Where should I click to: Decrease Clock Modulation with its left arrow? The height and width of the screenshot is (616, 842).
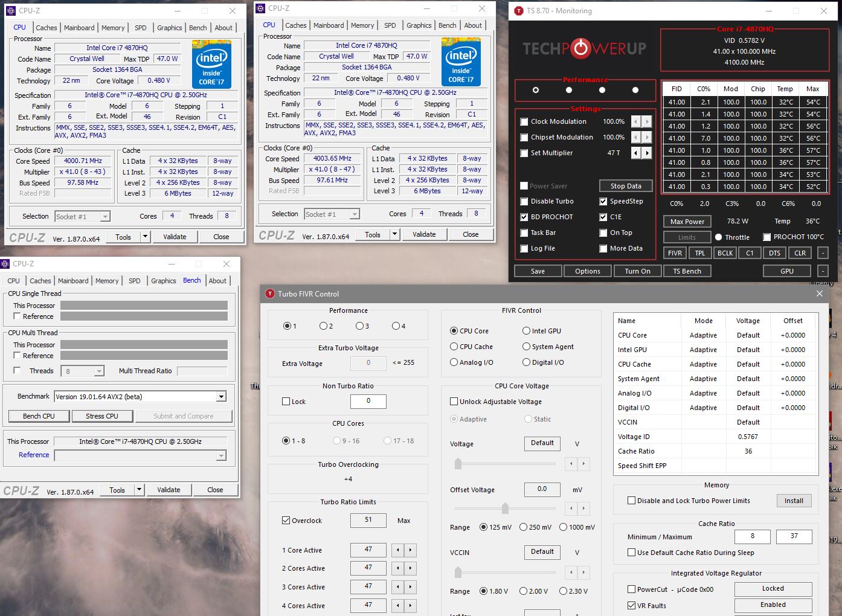pos(636,121)
